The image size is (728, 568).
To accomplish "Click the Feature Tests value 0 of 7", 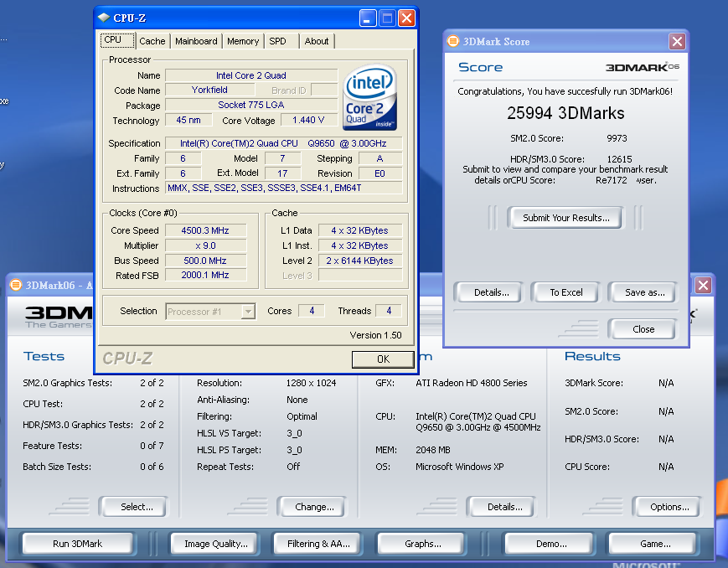I will [152, 446].
